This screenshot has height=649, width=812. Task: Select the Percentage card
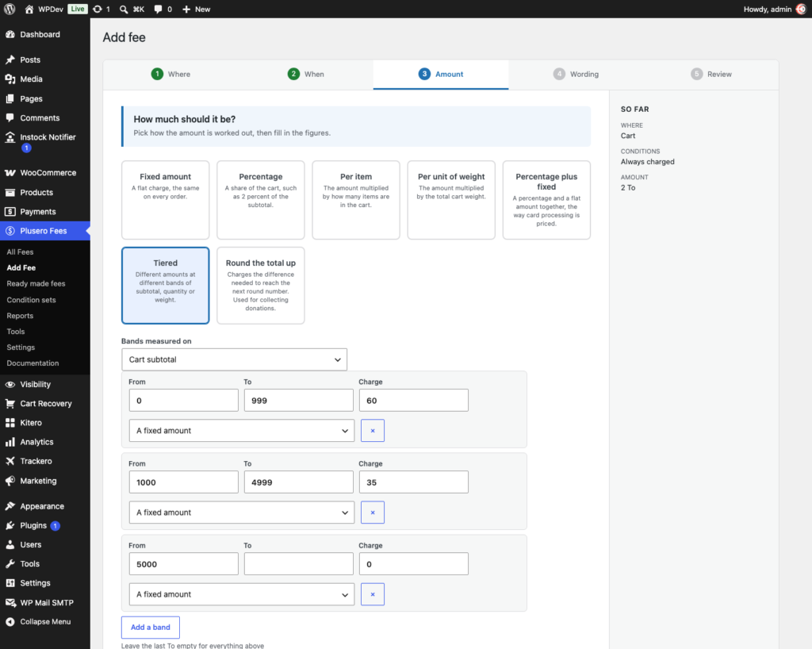tap(260, 200)
